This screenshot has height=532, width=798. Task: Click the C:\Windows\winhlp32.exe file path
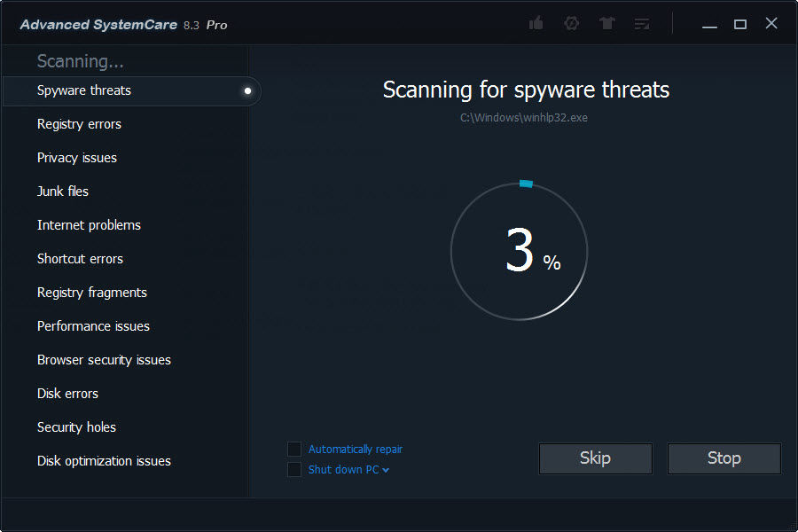524,118
